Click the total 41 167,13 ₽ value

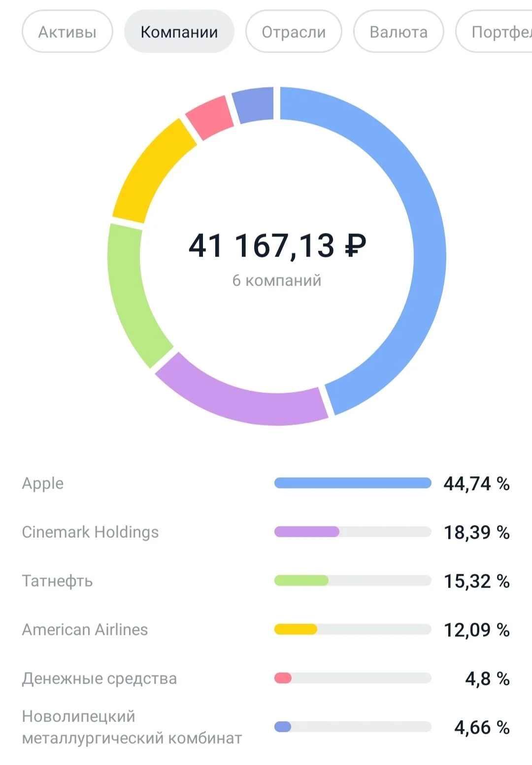[277, 245]
